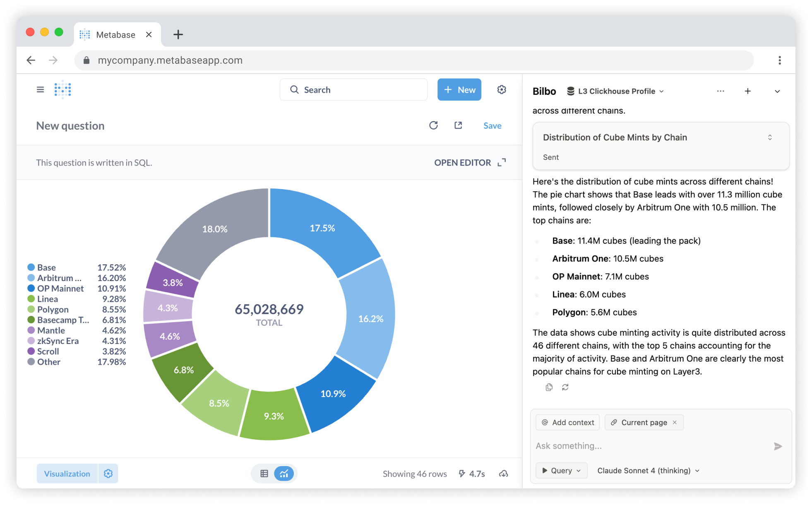Open browser three-dot menu
The height and width of the screenshot is (505, 812).
(780, 60)
